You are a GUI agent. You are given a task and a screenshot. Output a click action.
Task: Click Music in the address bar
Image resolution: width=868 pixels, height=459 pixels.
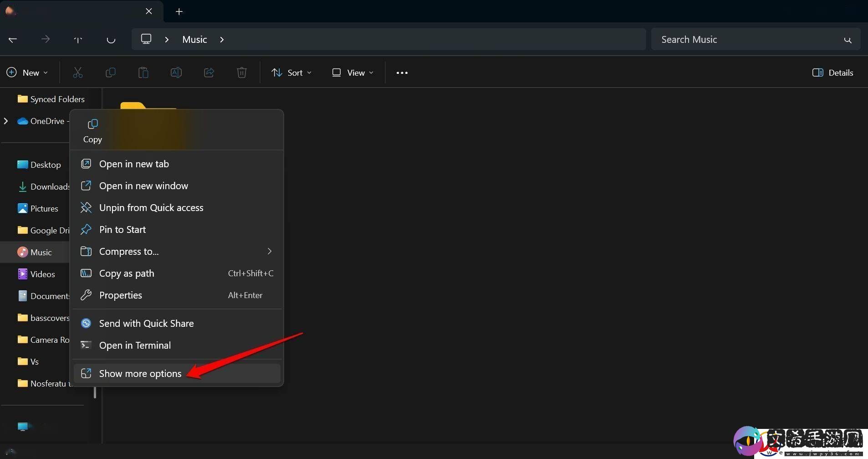(194, 40)
